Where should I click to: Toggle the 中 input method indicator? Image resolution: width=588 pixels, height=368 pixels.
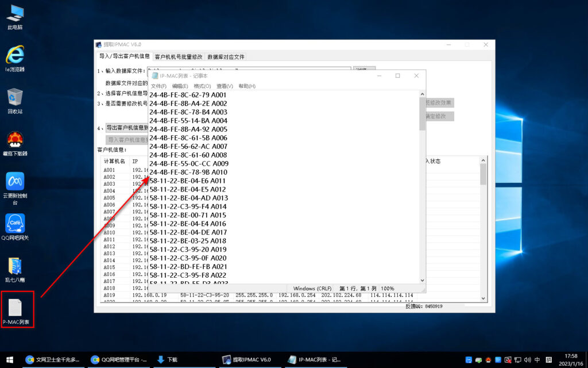point(537,361)
